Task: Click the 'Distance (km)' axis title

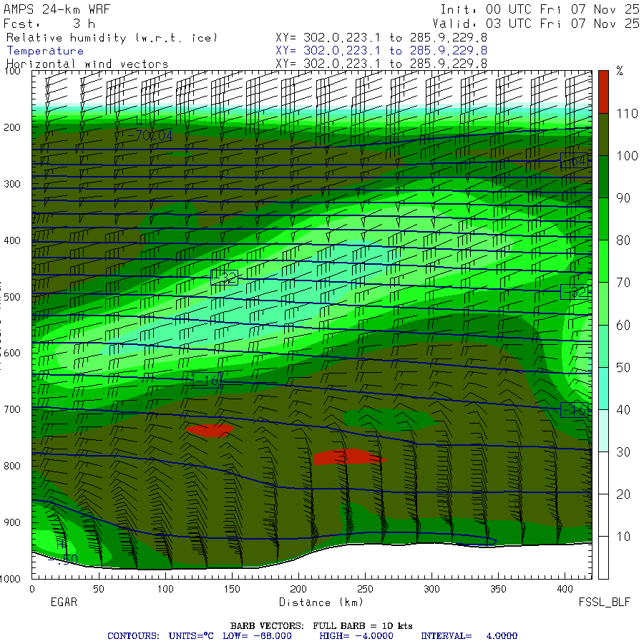Action: coord(321,602)
